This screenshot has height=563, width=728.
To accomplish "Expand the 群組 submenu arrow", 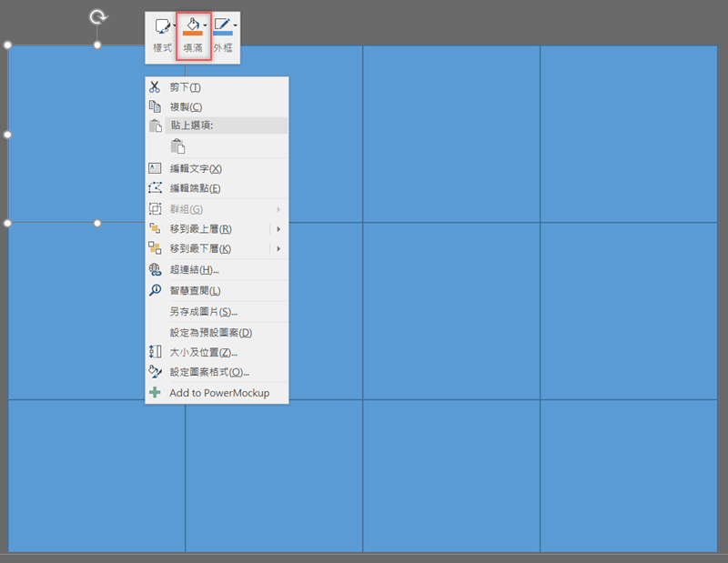I will point(278,209).
